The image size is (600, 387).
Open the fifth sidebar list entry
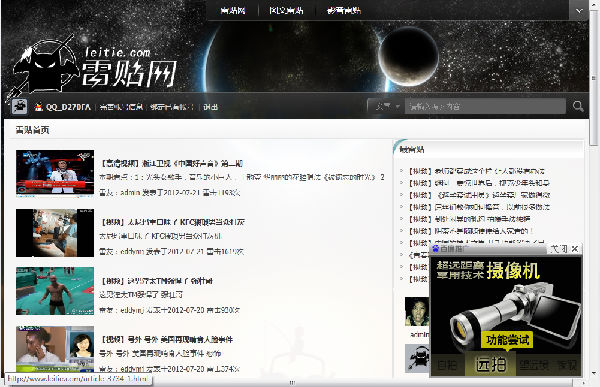pyautogui.click(x=469, y=219)
